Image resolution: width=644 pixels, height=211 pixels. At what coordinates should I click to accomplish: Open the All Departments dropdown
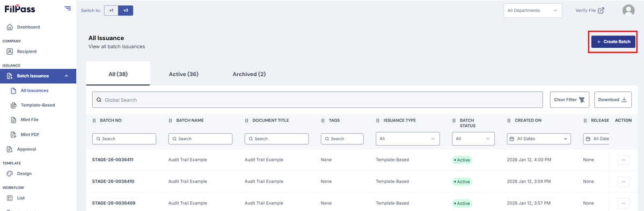[532, 10]
